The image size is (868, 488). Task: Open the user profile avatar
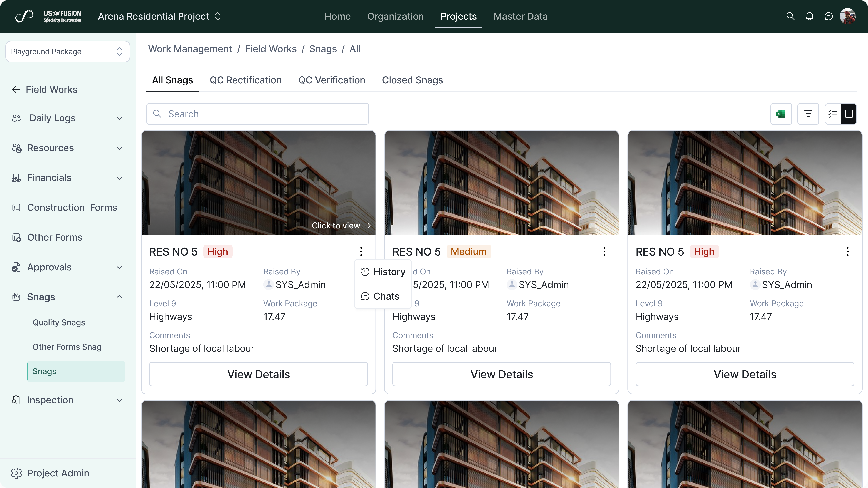click(847, 16)
